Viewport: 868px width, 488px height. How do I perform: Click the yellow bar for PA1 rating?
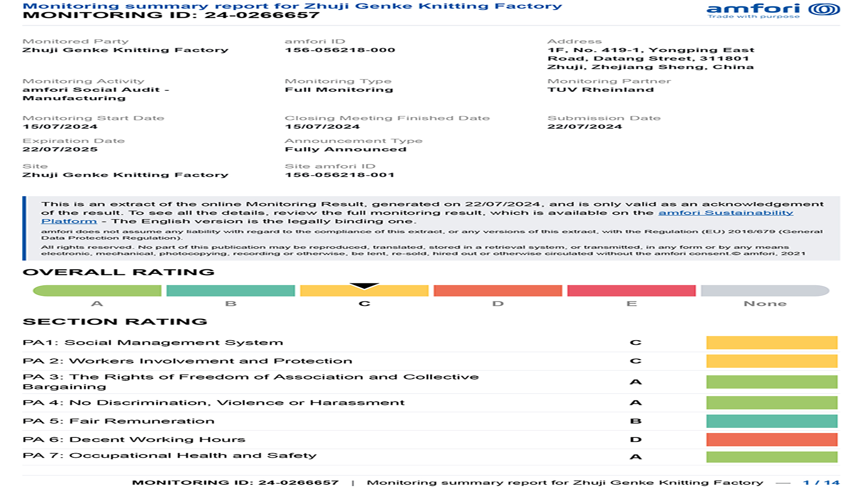(772, 343)
